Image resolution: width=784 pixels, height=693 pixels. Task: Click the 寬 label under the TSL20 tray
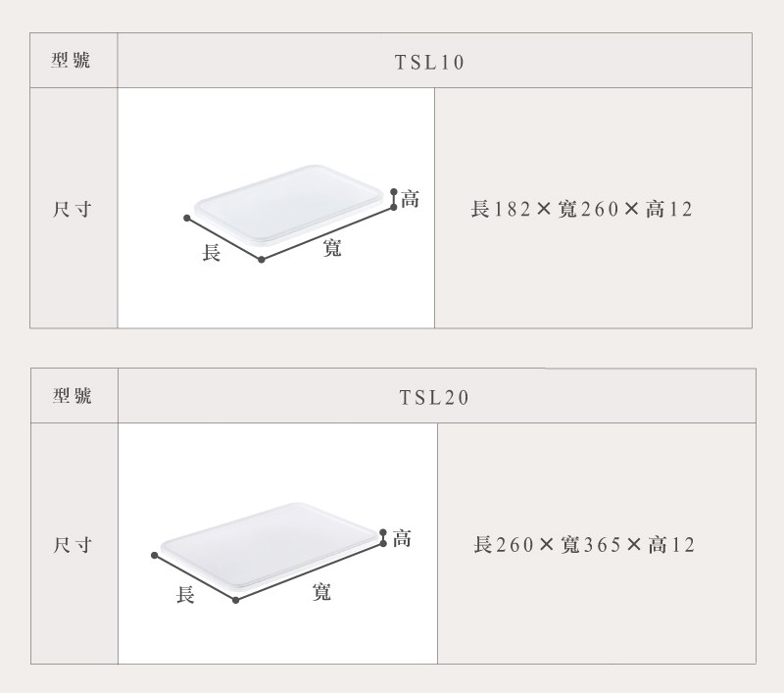321,592
